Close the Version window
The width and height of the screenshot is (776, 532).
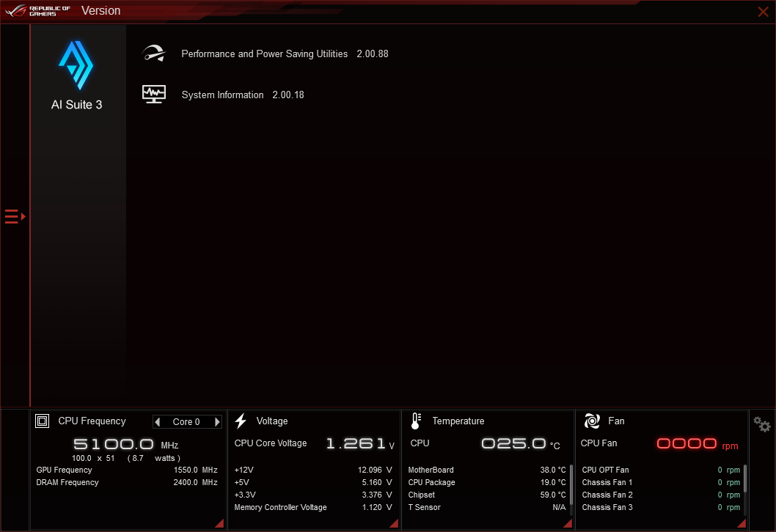point(763,12)
